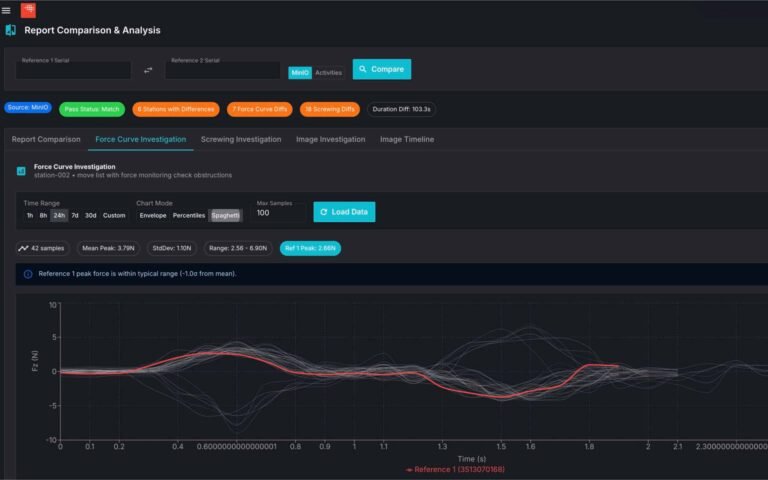Viewport: 768px width, 480px height.
Task: Select MinIO as data source
Action: pos(300,72)
